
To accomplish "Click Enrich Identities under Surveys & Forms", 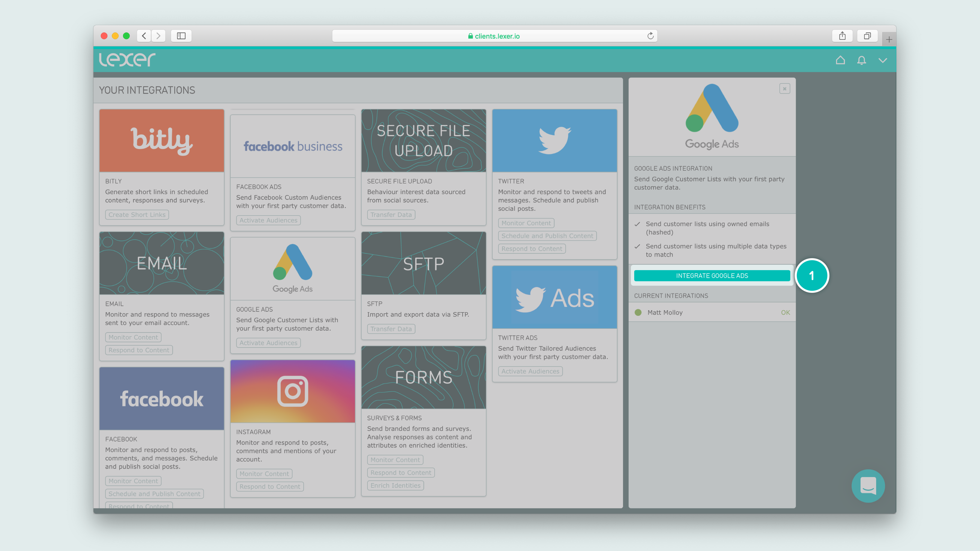I will [395, 485].
